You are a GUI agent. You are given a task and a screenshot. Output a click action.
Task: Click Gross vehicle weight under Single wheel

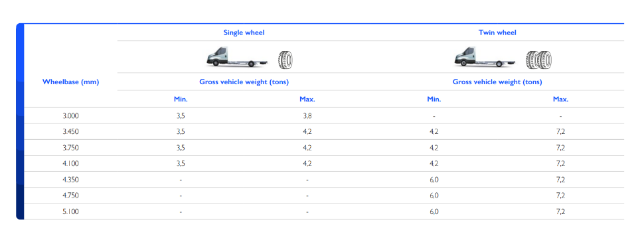pyautogui.click(x=244, y=82)
